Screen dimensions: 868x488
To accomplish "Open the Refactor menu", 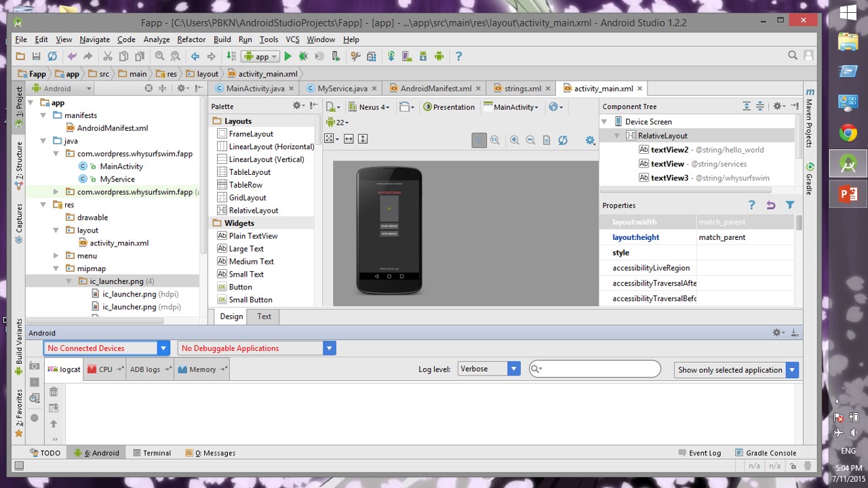I will point(191,39).
